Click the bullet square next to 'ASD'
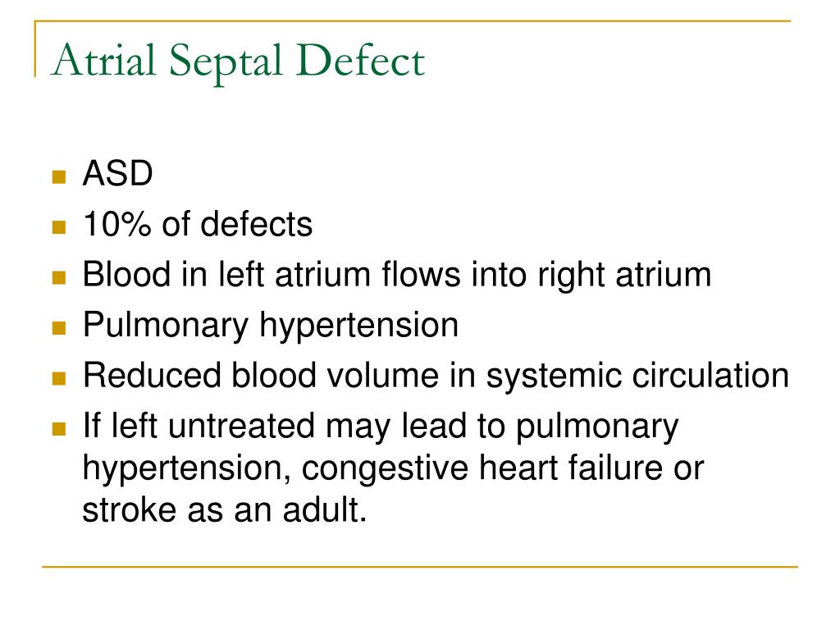Screen dimensions: 840x630 coord(59,177)
